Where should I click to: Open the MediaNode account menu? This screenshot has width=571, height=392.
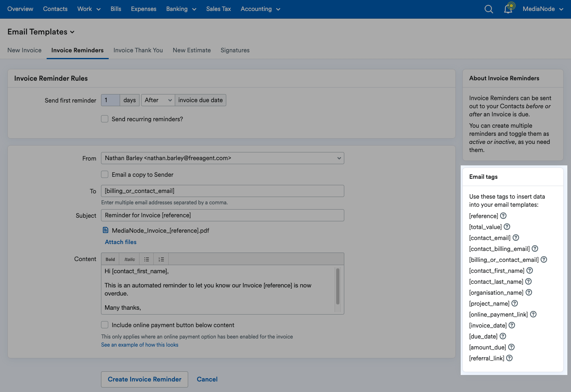tap(543, 9)
